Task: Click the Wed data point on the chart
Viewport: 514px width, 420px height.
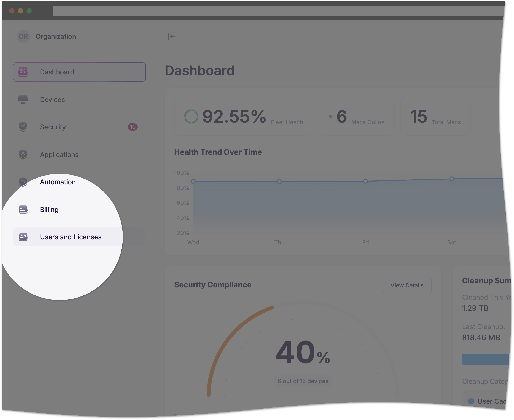Action: click(193, 182)
